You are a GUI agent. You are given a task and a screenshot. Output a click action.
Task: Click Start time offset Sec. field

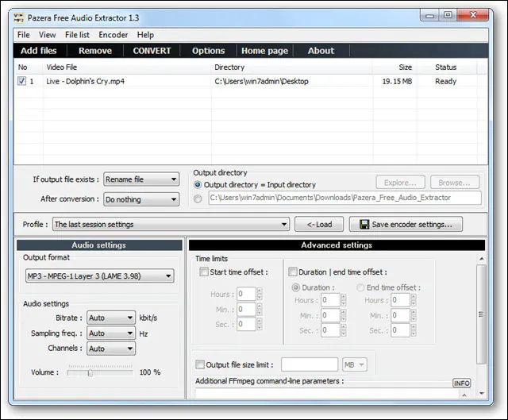point(246,324)
